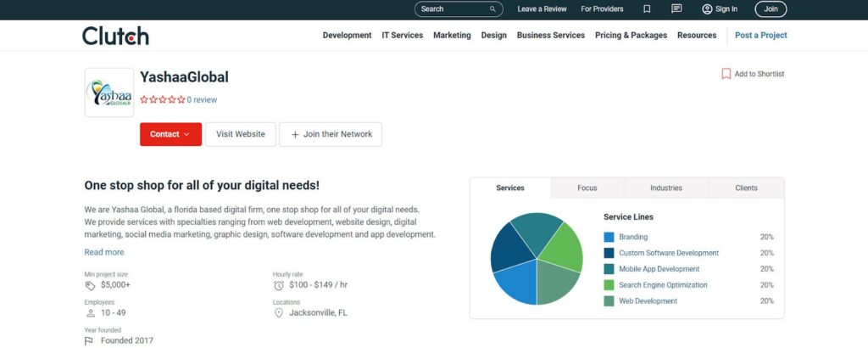
Task: Click the plus icon on Join their Network
Action: click(x=295, y=135)
